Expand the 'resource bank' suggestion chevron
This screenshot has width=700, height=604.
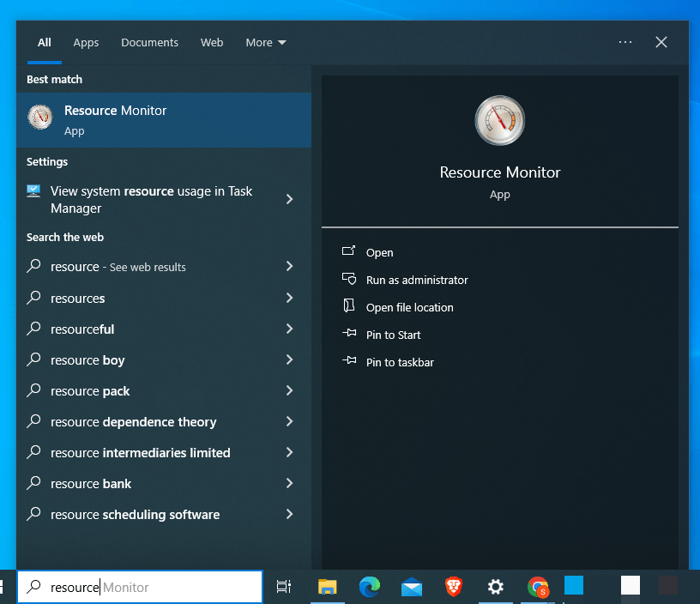coord(289,484)
